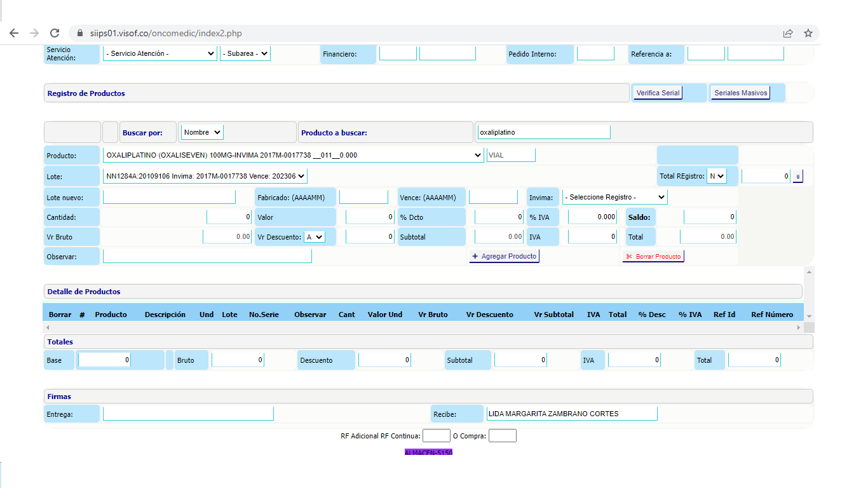The image size is (868, 488).
Task: Open the Servicio Atención dropdown
Action: click(x=159, y=54)
